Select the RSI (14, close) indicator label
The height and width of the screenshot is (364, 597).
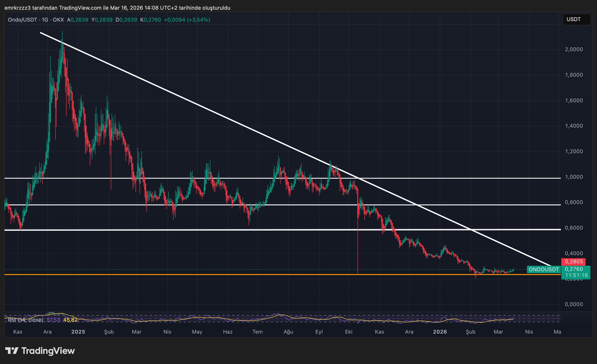pyautogui.click(x=26, y=320)
